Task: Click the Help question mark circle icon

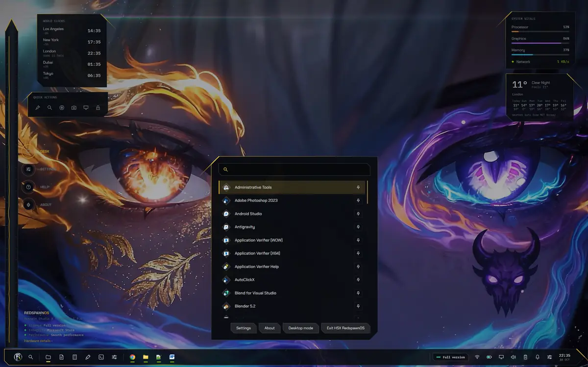Action: tap(28, 187)
